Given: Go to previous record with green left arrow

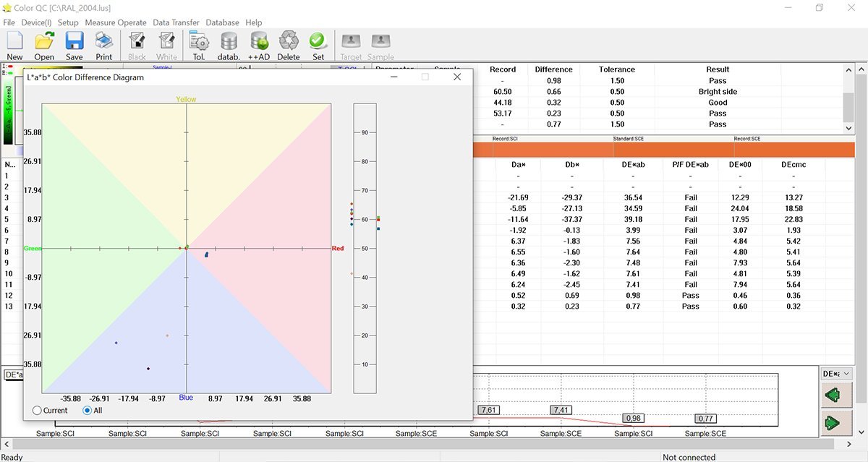Looking at the screenshot, I should point(838,396).
